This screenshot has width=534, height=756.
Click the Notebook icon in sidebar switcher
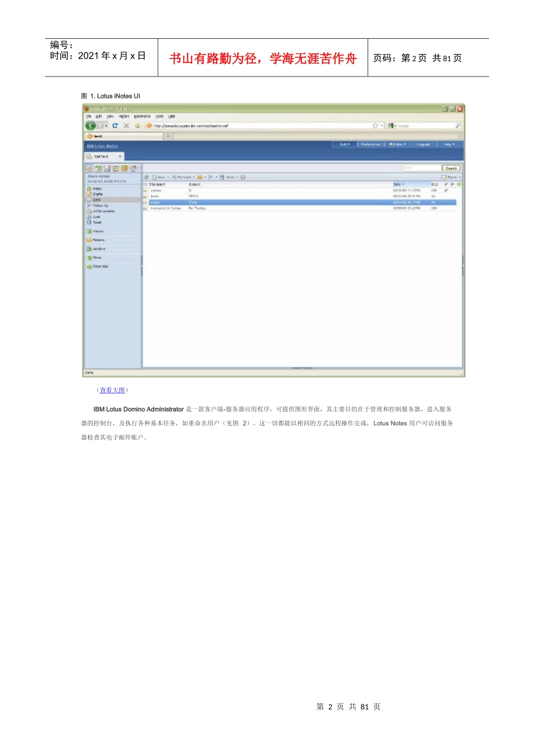(124, 168)
